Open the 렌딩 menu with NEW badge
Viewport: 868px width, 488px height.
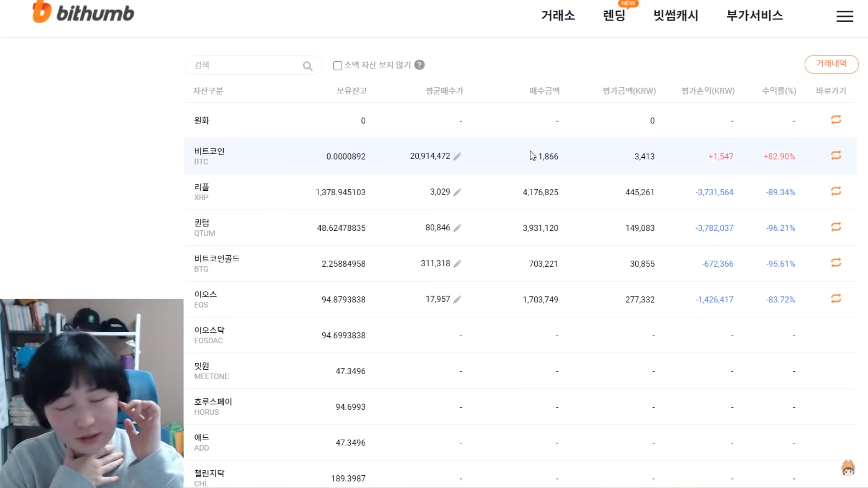pos(615,16)
